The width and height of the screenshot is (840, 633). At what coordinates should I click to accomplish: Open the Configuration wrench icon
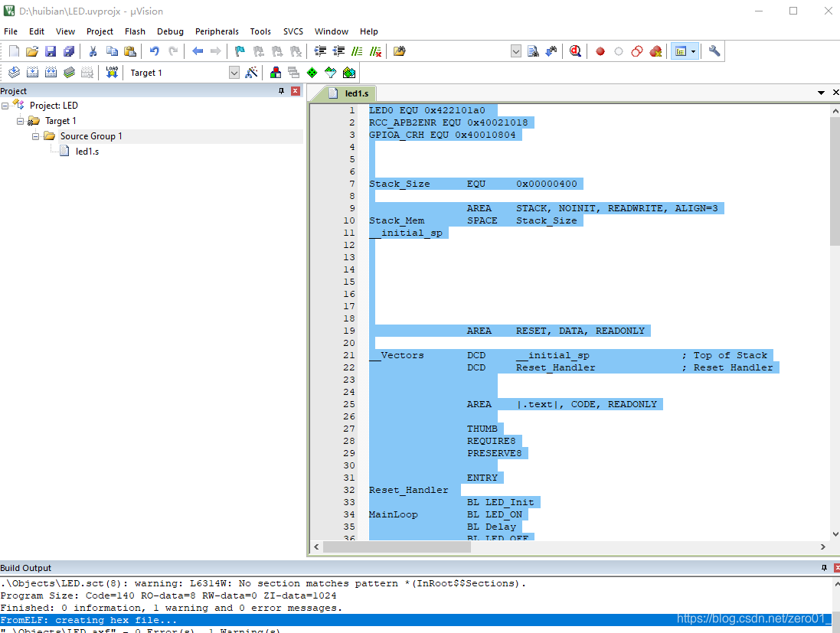click(x=714, y=51)
